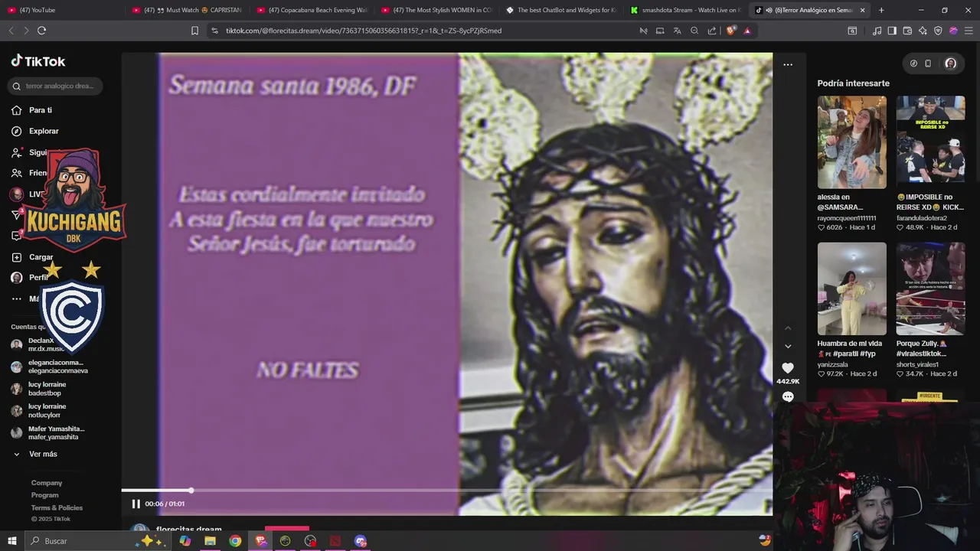Switch to best ChatBot and Widgets tab
This screenshot has width=980, height=551.
click(561, 10)
